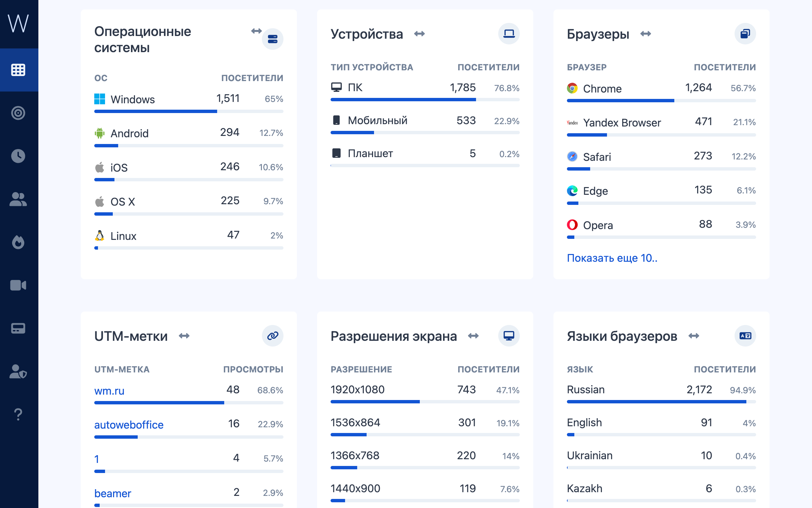Open the dashboard grid sidebar icon
This screenshot has width=812, height=508.
18,70
